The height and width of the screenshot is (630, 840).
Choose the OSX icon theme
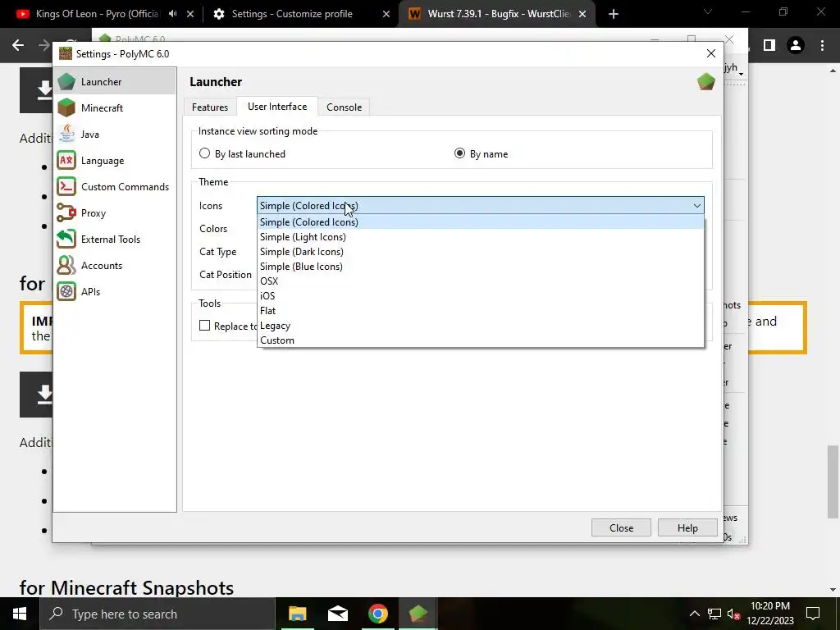pyautogui.click(x=481, y=281)
